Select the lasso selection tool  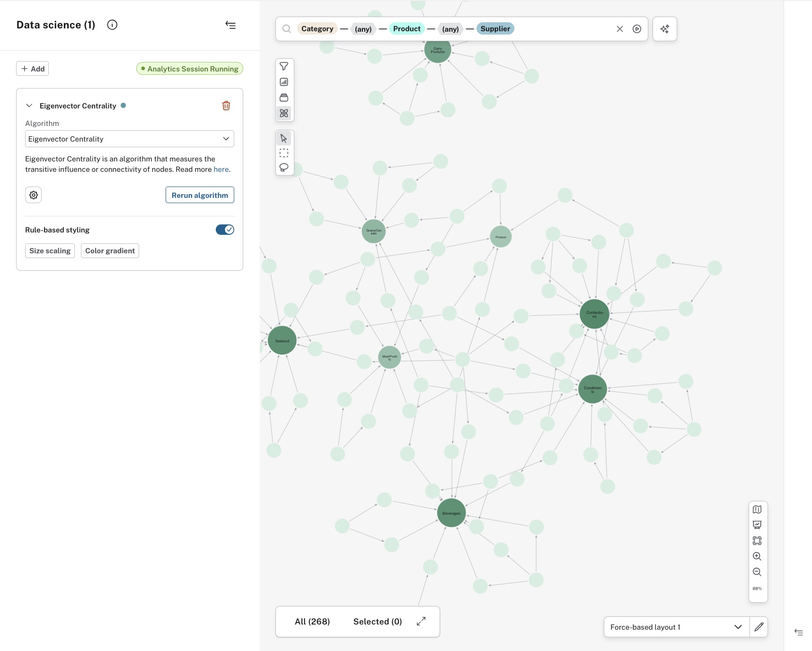(284, 168)
